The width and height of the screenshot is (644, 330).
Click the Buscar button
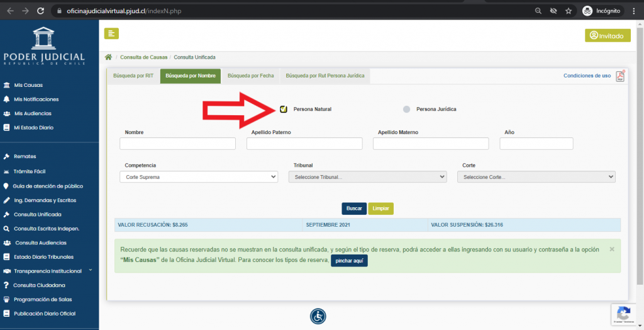(354, 208)
